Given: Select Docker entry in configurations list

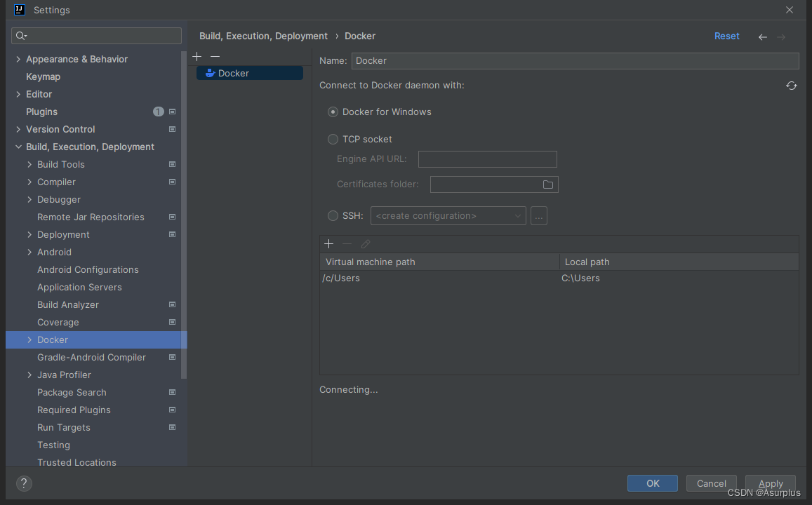Looking at the screenshot, I should coord(250,73).
